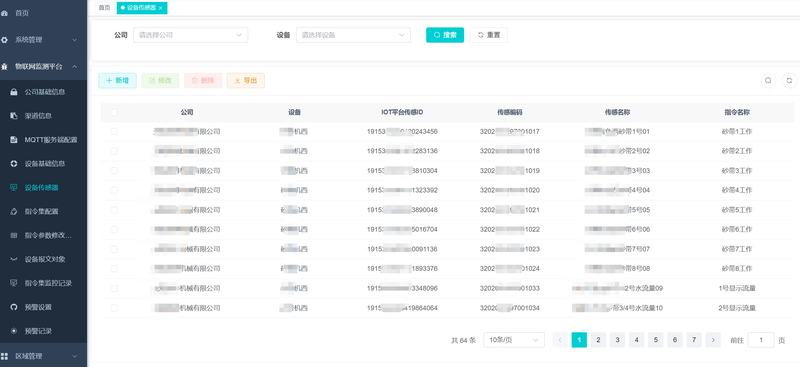Refresh table with round refresh icon
The height and width of the screenshot is (367, 800).
789,81
